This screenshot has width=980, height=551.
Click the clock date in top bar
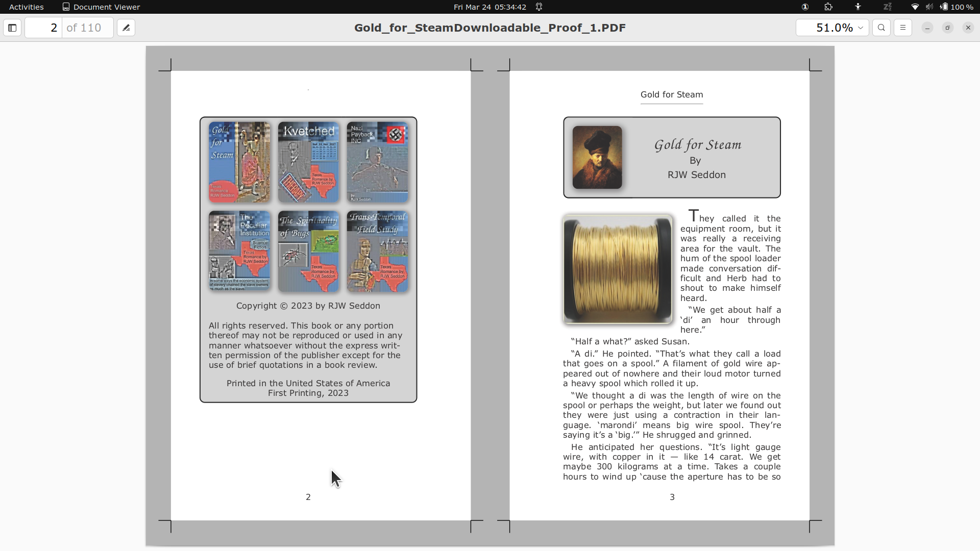coord(489,7)
